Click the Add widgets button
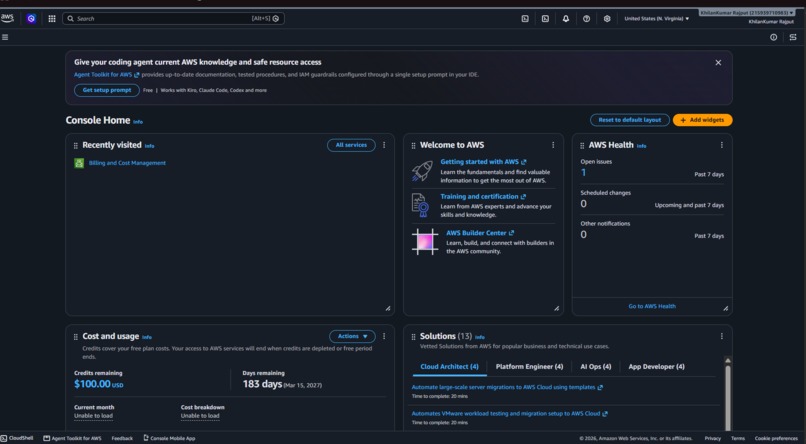806x444 pixels. pos(702,120)
